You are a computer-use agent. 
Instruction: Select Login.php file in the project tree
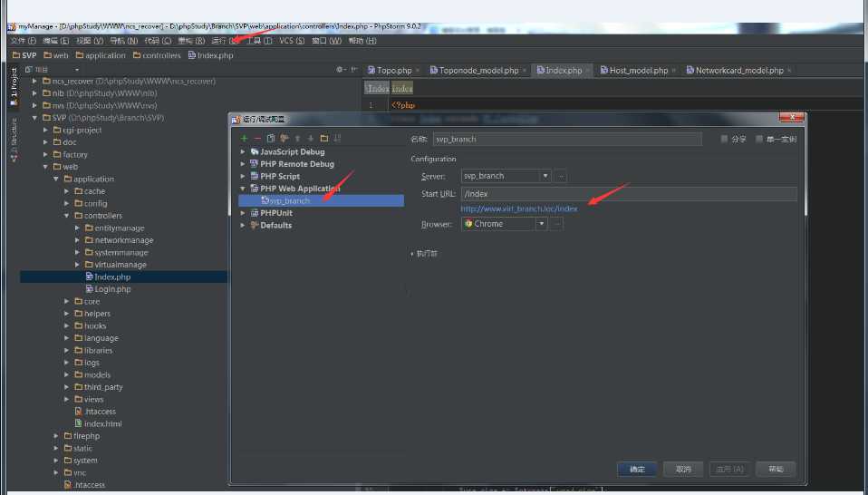pyautogui.click(x=109, y=289)
